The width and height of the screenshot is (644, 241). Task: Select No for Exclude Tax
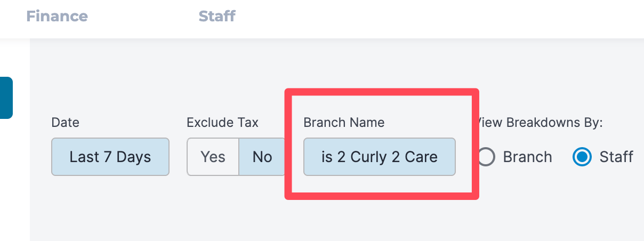tap(262, 157)
